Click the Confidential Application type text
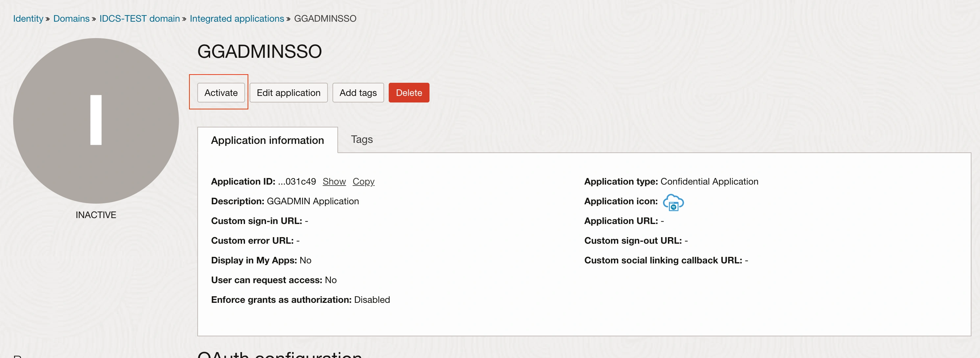The height and width of the screenshot is (358, 980). [709, 181]
